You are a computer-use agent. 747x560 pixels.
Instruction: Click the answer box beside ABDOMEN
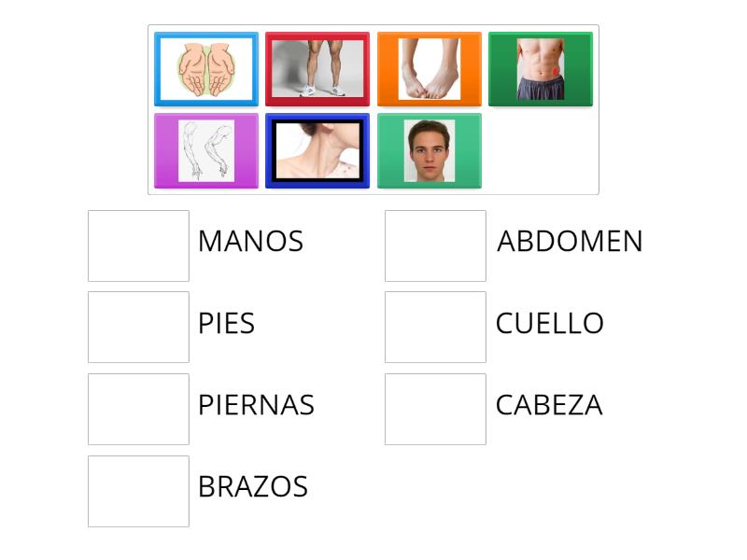433,241
